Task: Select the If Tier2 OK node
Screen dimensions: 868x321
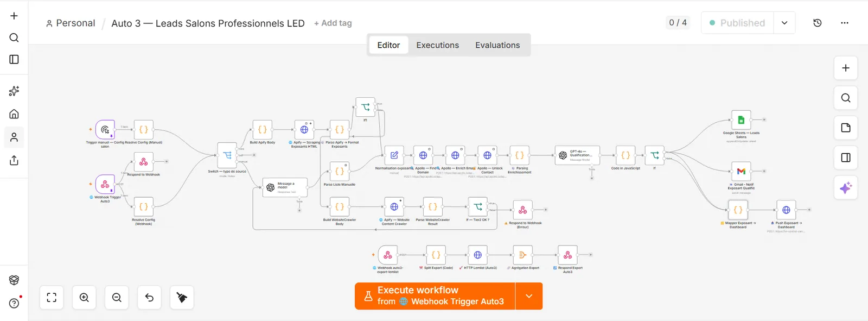Action: pos(478,207)
